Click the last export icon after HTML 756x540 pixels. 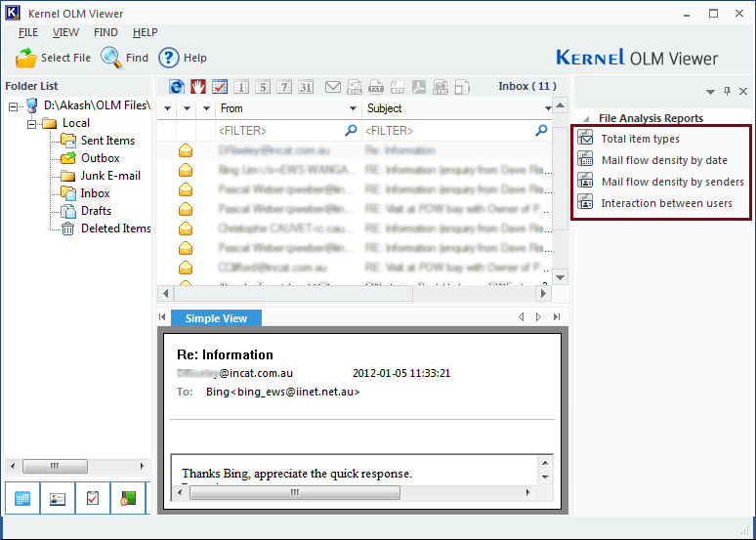point(462,87)
